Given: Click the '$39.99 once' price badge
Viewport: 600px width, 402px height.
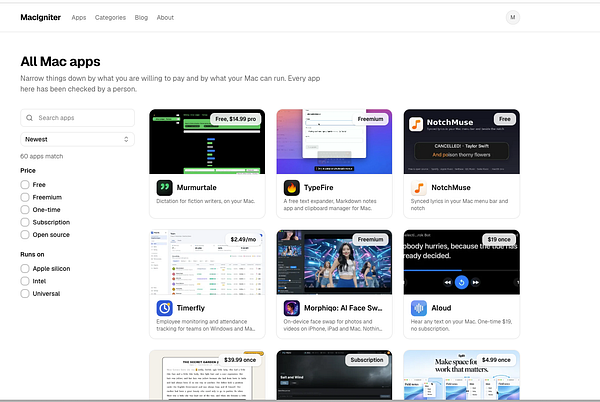Looking at the screenshot, I should click(240, 360).
